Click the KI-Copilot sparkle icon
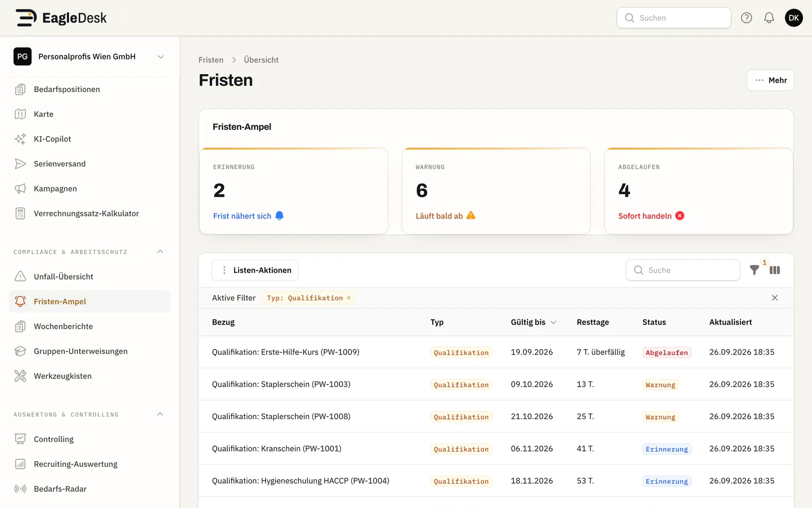The width and height of the screenshot is (812, 508). point(20,139)
